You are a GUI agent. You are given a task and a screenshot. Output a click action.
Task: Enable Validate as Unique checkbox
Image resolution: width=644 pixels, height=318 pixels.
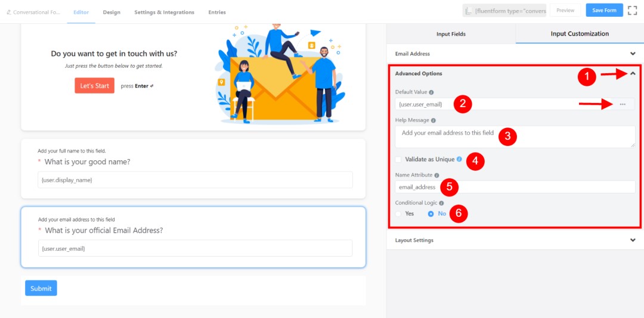[x=398, y=159]
